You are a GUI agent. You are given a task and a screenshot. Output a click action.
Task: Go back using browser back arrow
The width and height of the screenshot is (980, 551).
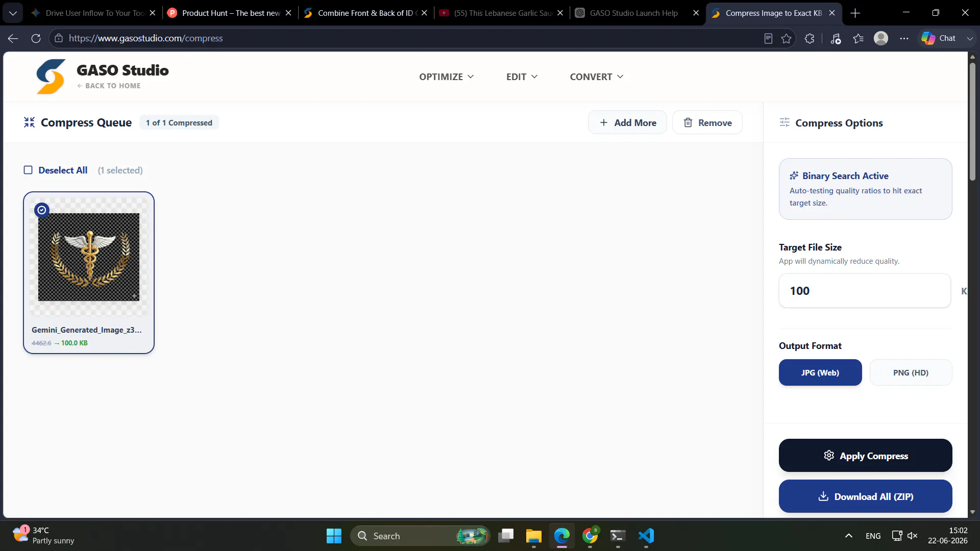[x=13, y=38]
